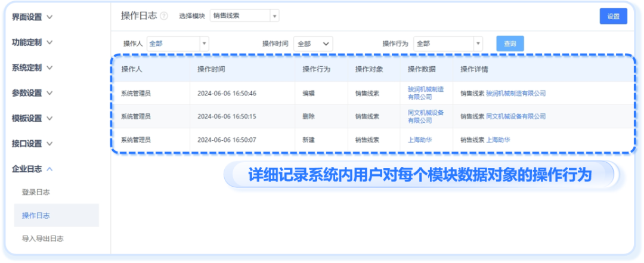Image resolution: width=644 pixels, height=263 pixels.
Task: Click the blue 设置 button
Action: pyautogui.click(x=613, y=16)
